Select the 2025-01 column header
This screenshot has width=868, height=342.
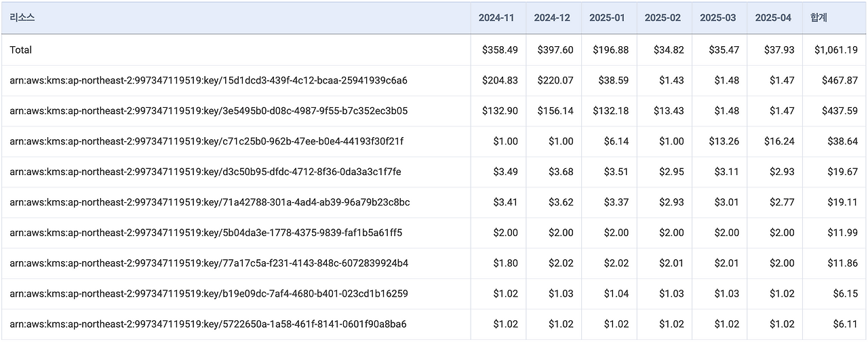(x=607, y=18)
